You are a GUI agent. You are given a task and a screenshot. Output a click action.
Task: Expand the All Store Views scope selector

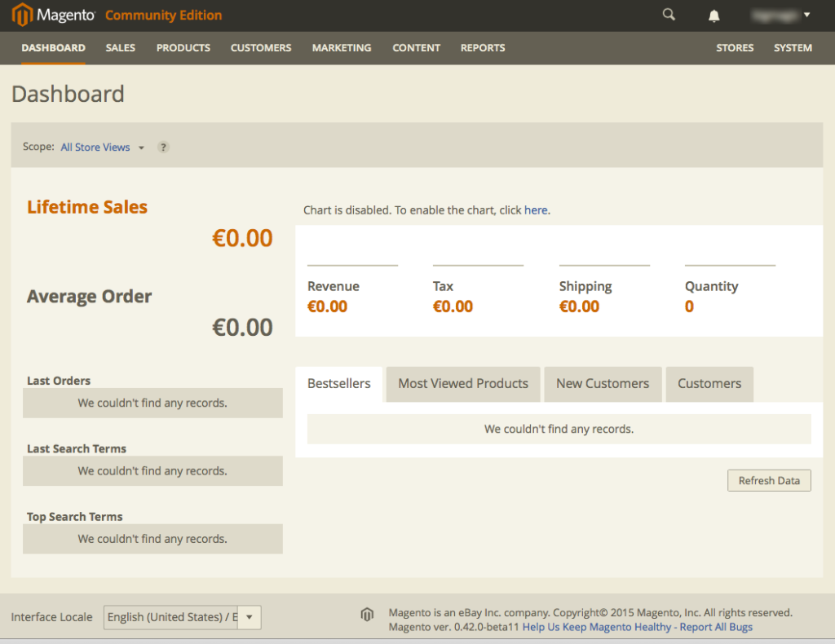pyautogui.click(x=102, y=147)
